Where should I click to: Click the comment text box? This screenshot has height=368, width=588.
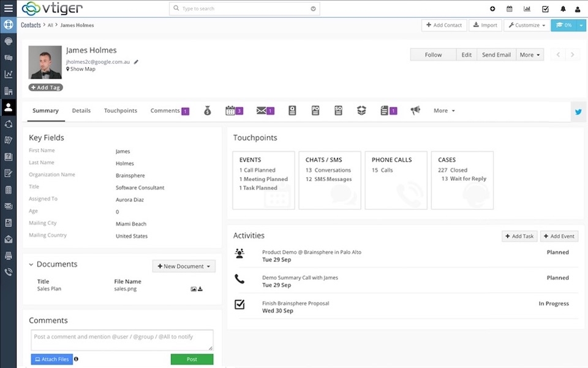[x=122, y=340]
